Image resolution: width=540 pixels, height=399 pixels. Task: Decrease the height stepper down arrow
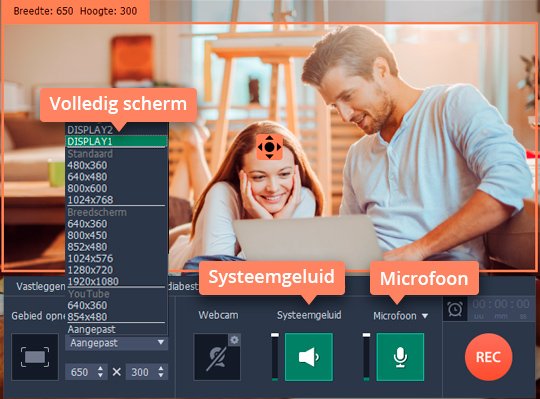[161, 376]
